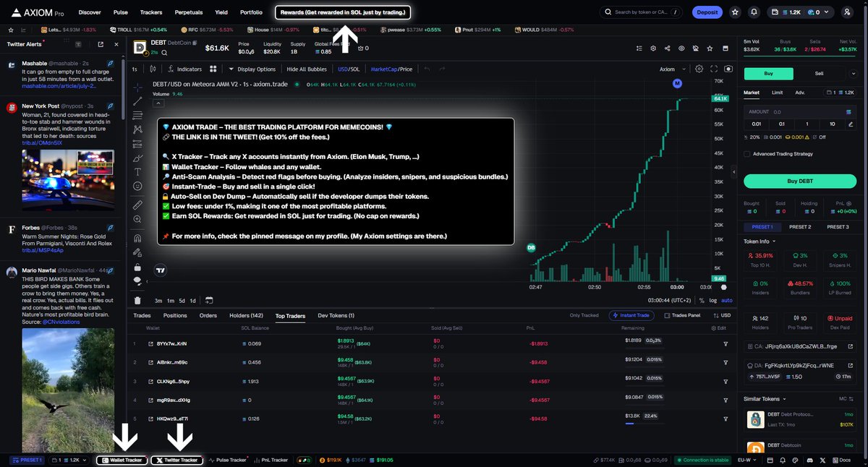Open 1s timeframe interval selector
This screenshot has width=868, height=467.
[x=135, y=69]
